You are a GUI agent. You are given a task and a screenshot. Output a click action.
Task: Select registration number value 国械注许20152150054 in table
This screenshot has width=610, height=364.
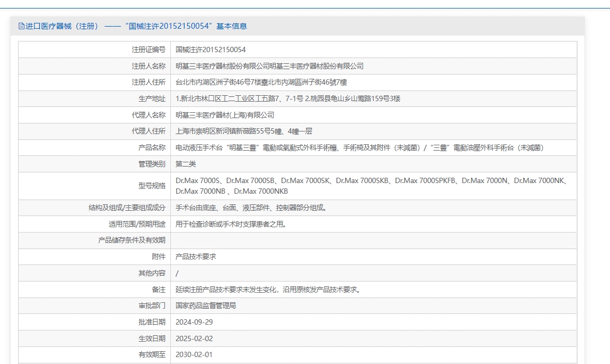[210, 50]
